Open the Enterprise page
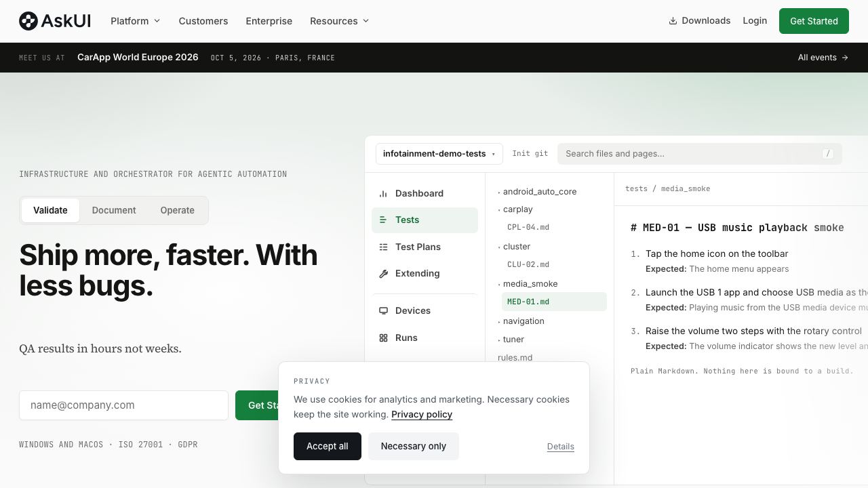 (269, 21)
